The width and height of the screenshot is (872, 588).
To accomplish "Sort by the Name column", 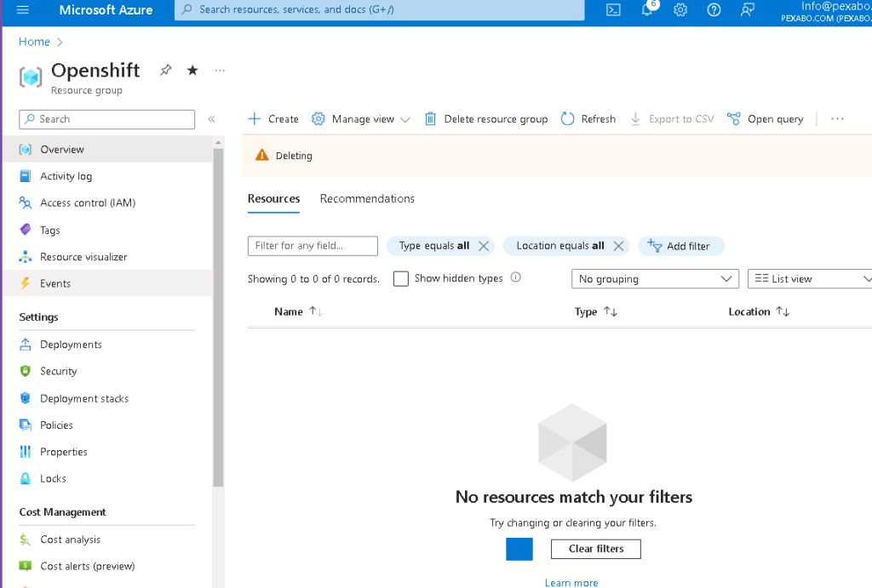I will [298, 311].
